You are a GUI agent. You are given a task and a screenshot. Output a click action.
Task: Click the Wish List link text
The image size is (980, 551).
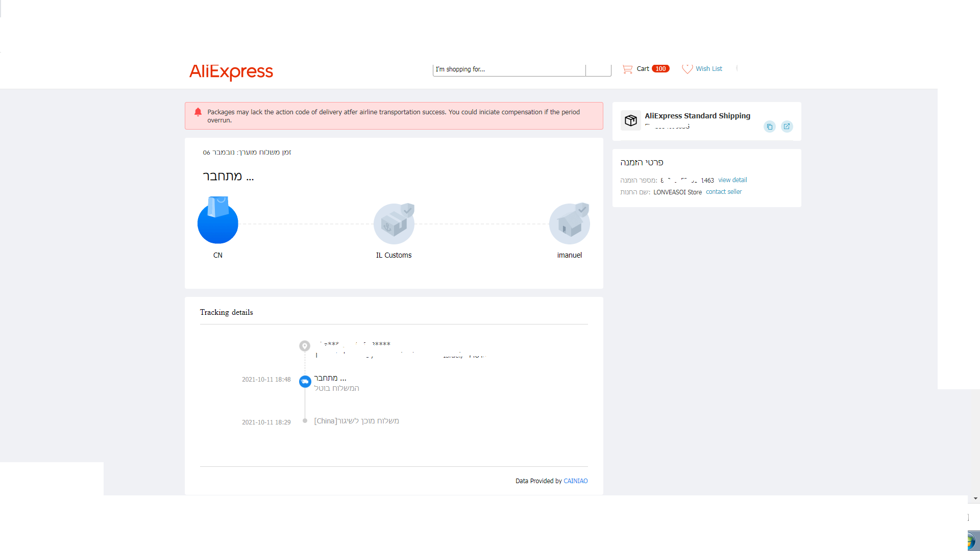point(709,69)
